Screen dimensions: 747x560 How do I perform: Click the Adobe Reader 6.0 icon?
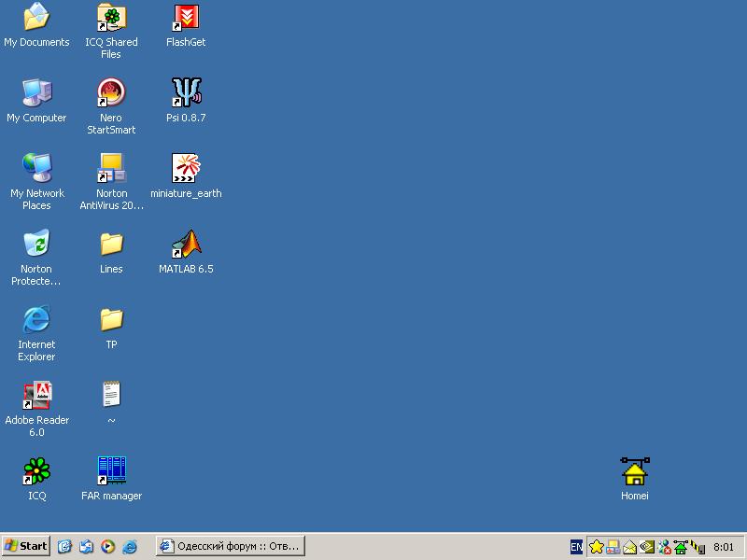click(x=36, y=396)
